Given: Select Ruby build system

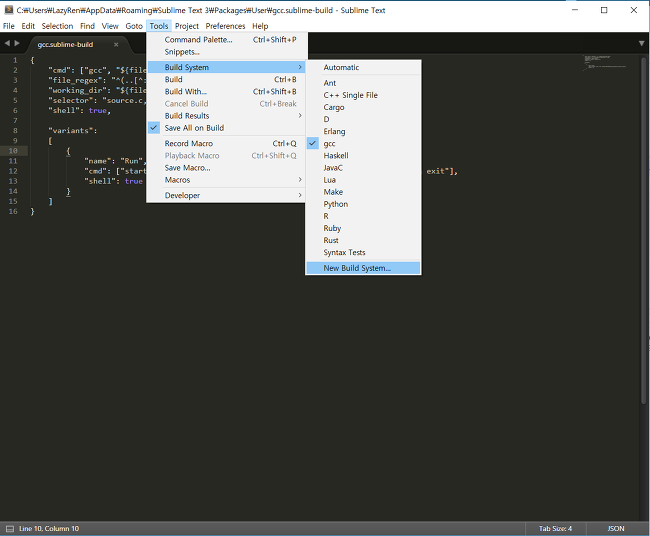Looking at the screenshot, I should click(363, 228).
